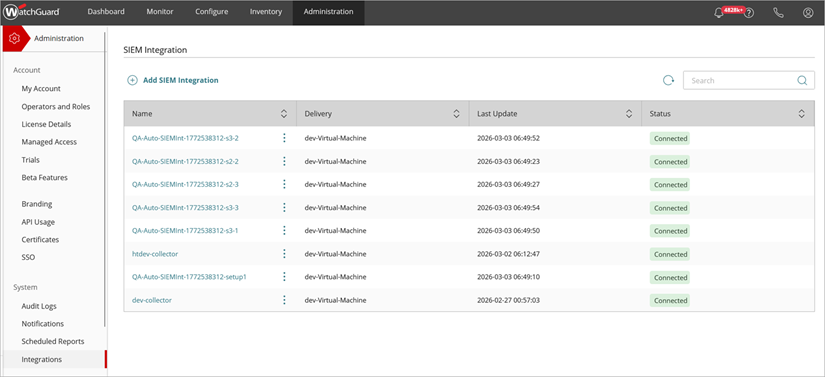Click timestamp 2026-03-02 06:12:47
Viewport: 825px width, 377px height.
coord(508,254)
